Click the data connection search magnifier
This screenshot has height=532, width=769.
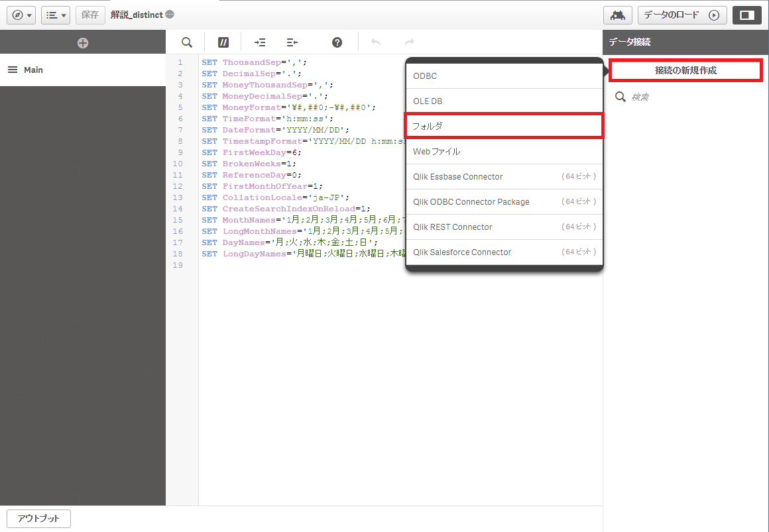[621, 97]
